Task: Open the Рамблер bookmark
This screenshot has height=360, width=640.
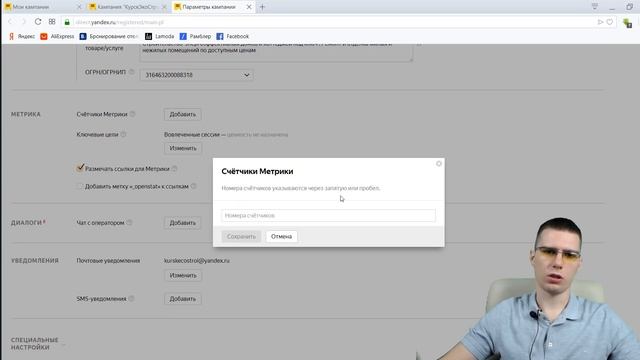Action: [195, 36]
